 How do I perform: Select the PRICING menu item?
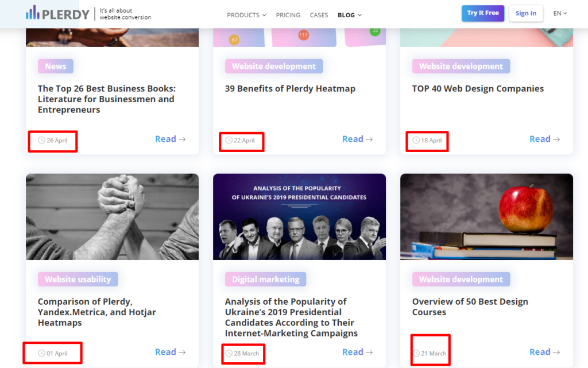point(288,15)
